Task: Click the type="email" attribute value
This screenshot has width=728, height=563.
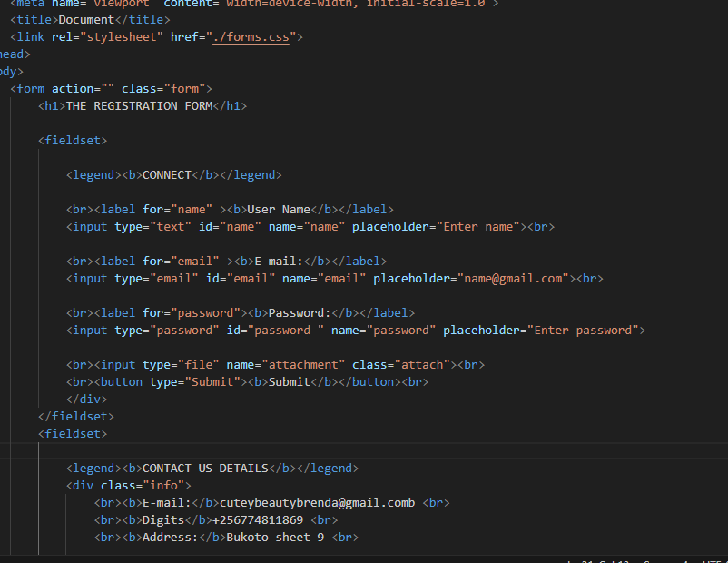Action: point(174,278)
